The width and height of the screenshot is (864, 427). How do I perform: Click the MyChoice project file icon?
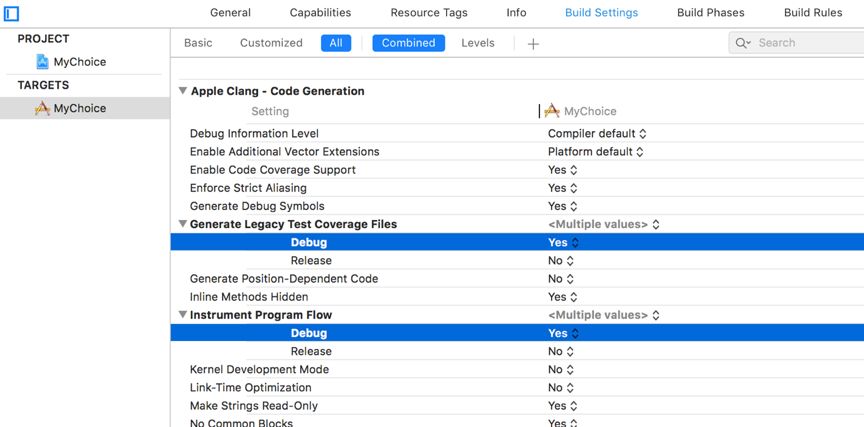point(42,62)
